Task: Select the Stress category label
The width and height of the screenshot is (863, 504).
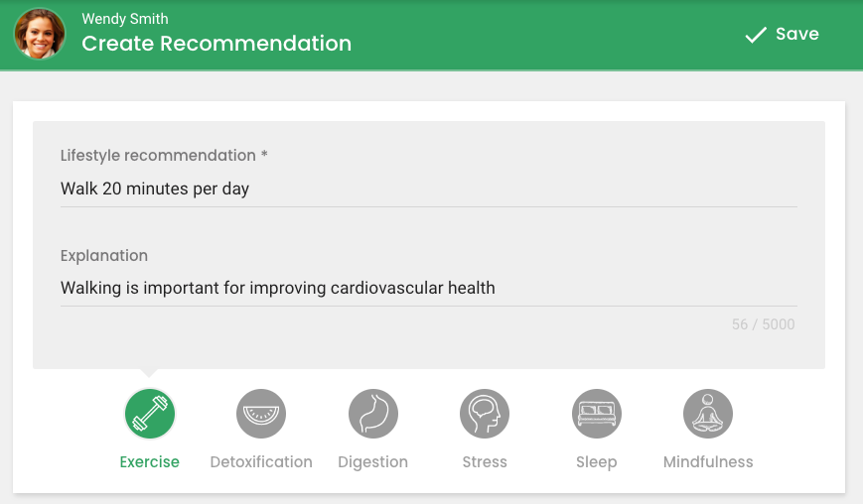Action: pyautogui.click(x=485, y=462)
